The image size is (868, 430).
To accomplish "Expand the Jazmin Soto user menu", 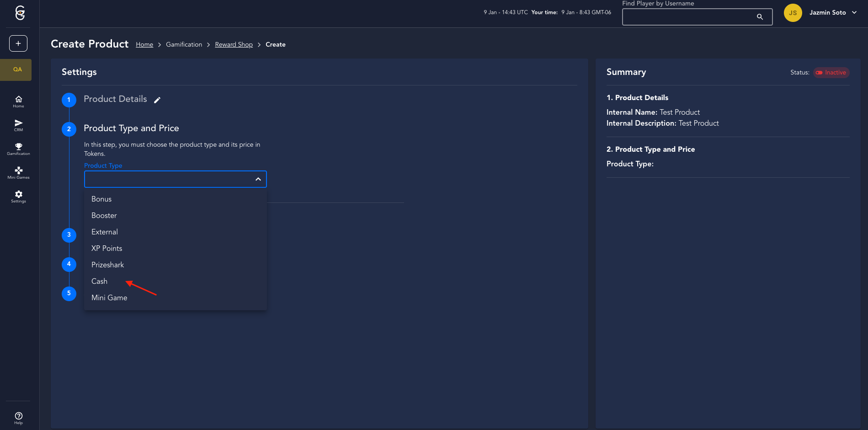I will [x=854, y=13].
